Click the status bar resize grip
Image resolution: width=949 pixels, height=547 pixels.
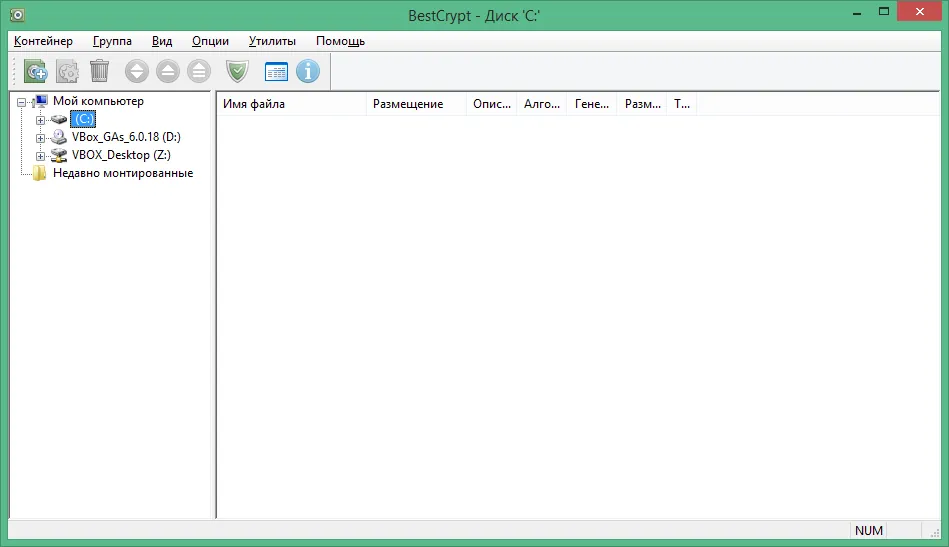pos(934,532)
